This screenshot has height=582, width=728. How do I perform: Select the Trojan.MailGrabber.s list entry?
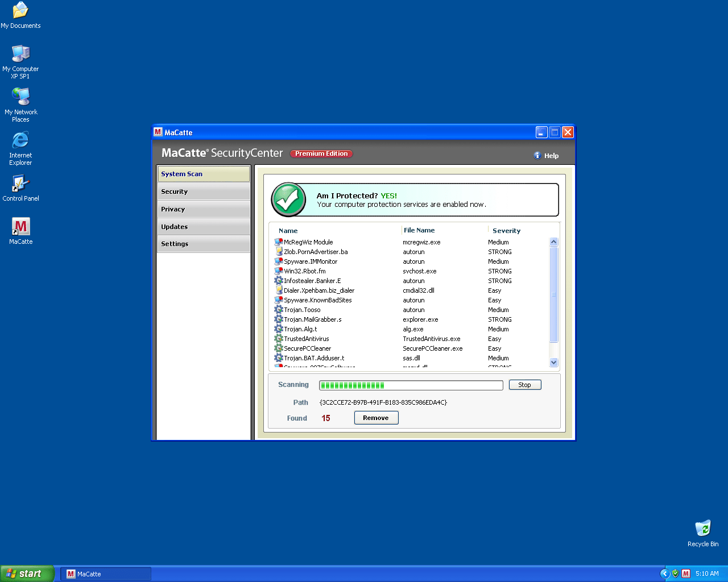click(x=313, y=319)
